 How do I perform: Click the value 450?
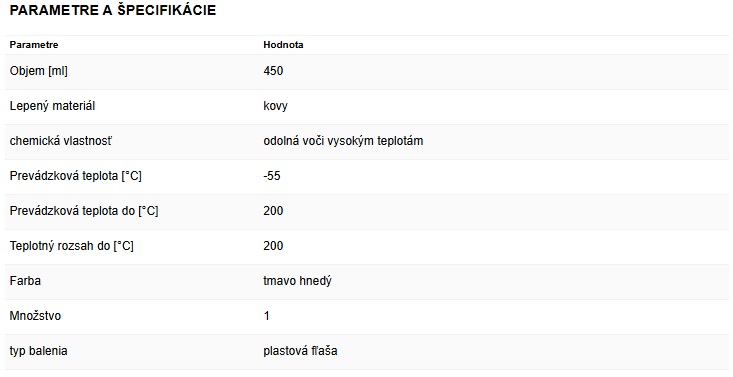click(273, 71)
